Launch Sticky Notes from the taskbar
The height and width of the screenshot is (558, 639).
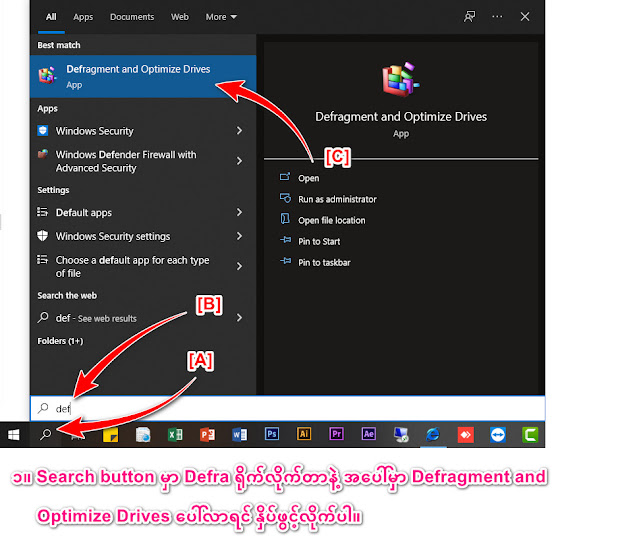[x=110, y=435]
